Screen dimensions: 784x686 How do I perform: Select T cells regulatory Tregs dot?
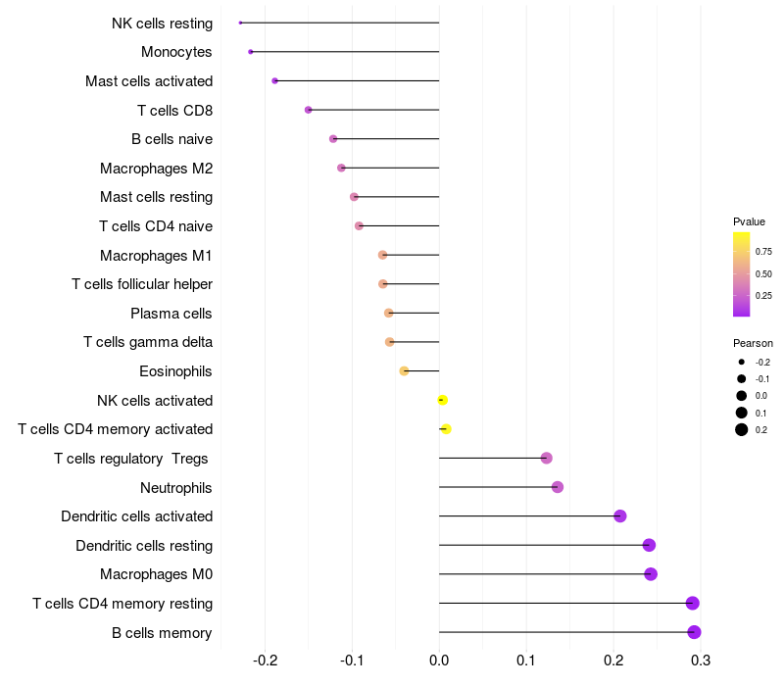coord(547,458)
